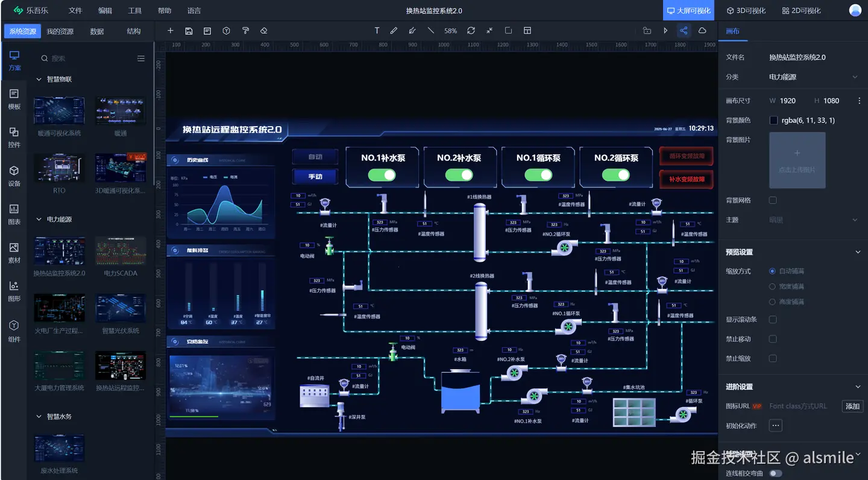Open the 素材 sidebar panel
Screen dimensions: 868x480
pyautogui.click(x=14, y=253)
